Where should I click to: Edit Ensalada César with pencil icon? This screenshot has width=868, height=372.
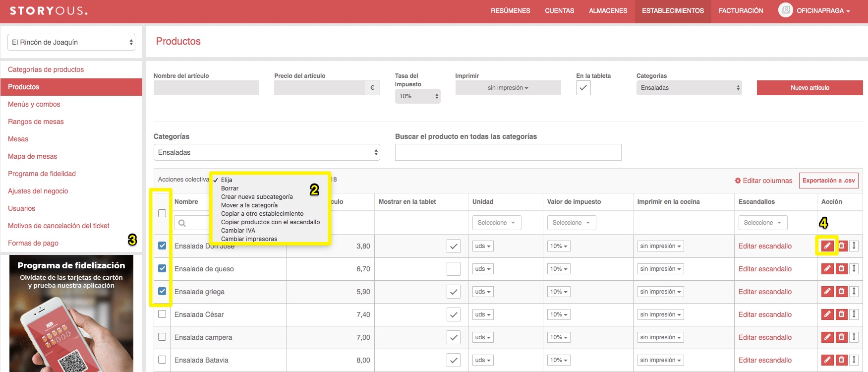click(827, 314)
